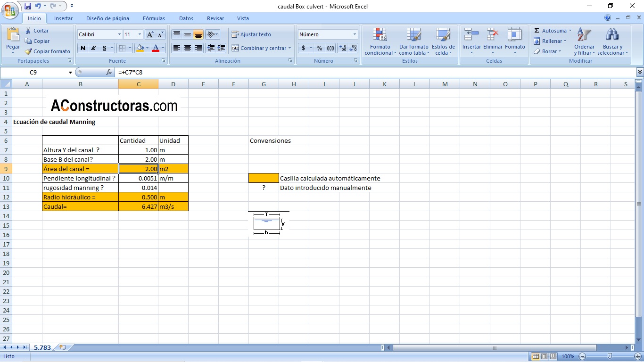Open Fuente dialog launcher
The image size is (644, 362).
[164, 61]
